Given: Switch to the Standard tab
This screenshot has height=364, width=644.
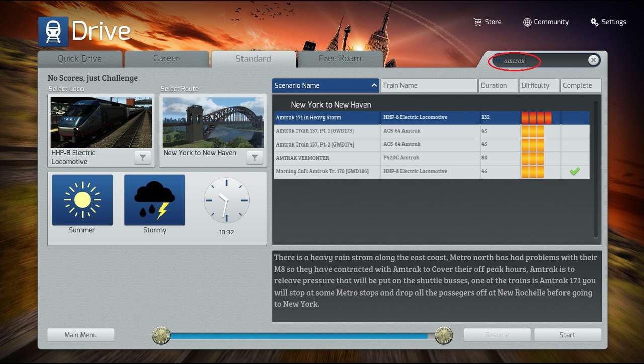Looking at the screenshot, I should coord(254,59).
